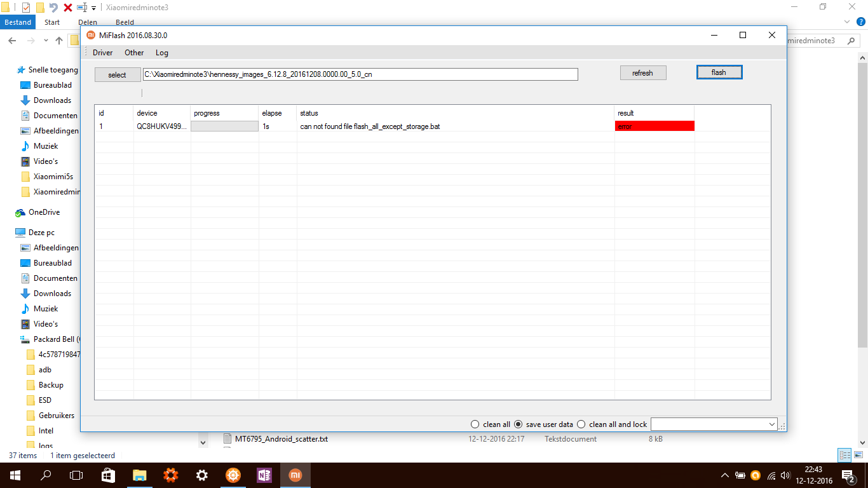Viewport: 868px width, 488px height.
Task: Click the id column header
Action: 102,113
